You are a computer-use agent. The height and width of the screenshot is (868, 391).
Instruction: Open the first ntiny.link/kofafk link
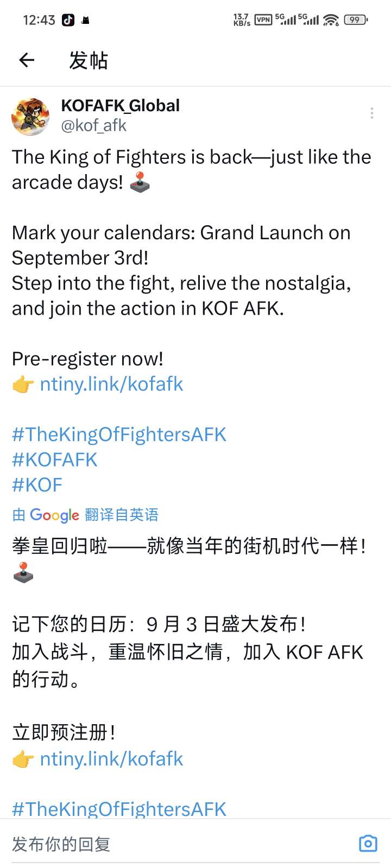click(x=111, y=384)
